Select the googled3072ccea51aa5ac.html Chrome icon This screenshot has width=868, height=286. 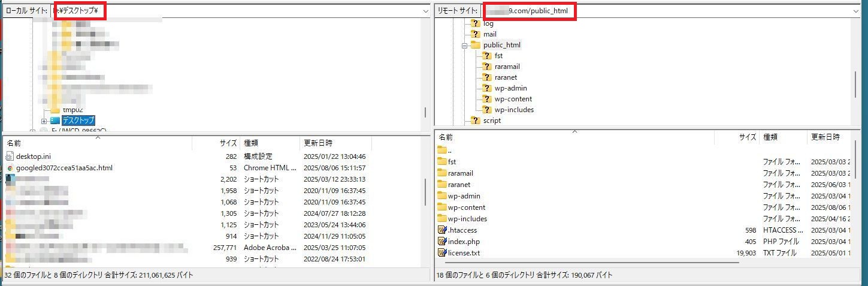pos(10,168)
